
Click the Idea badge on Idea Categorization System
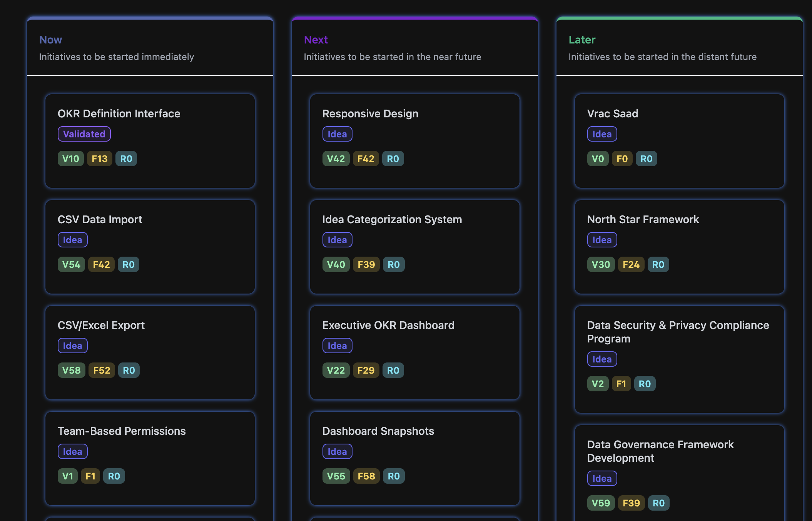337,240
